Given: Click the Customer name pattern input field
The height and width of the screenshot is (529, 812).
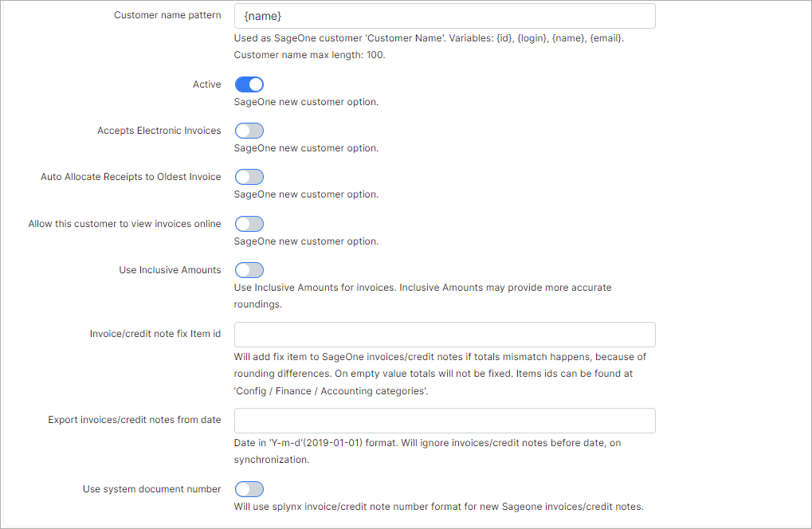Looking at the screenshot, I should pyautogui.click(x=444, y=16).
